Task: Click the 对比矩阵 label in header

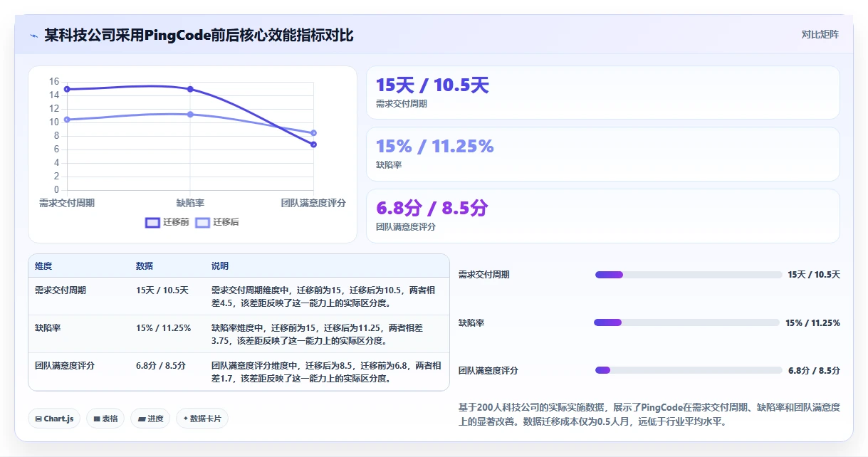Action: click(x=820, y=34)
